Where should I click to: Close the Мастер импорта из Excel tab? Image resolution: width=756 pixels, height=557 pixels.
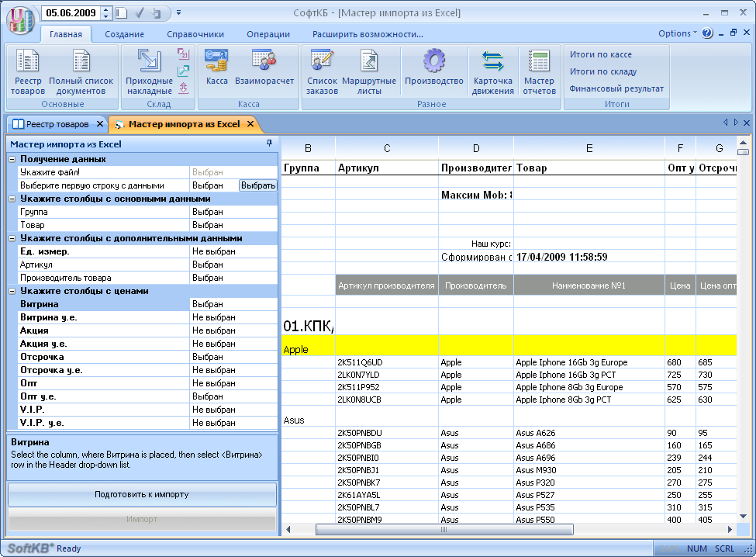(250, 124)
